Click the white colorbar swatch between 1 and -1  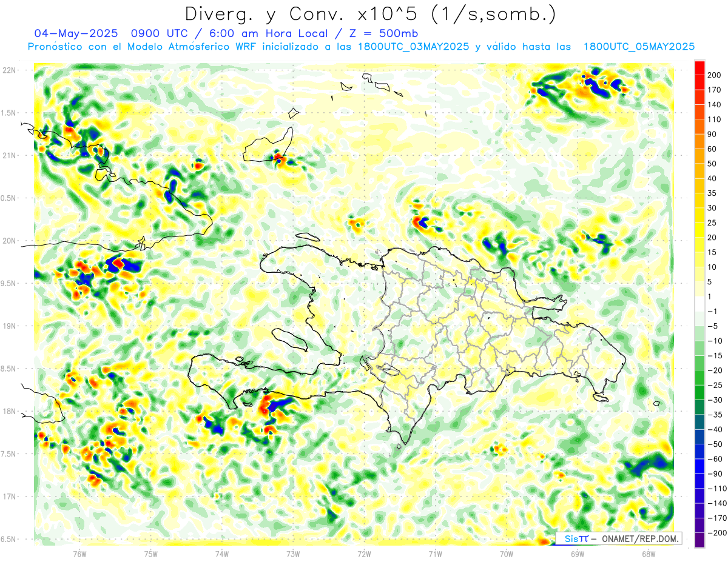[x=699, y=304]
